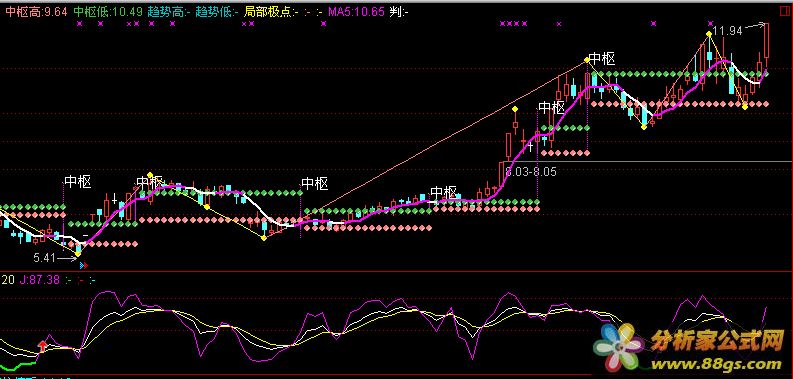
Task: Select the magenta MA5:10.65 label
Action: point(356,12)
